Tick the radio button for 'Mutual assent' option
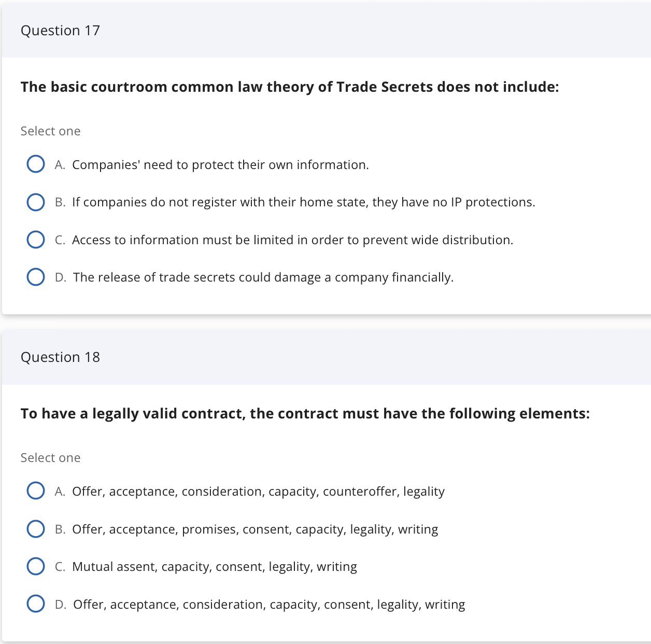Screen dimensions: 651x644 [x=35, y=566]
